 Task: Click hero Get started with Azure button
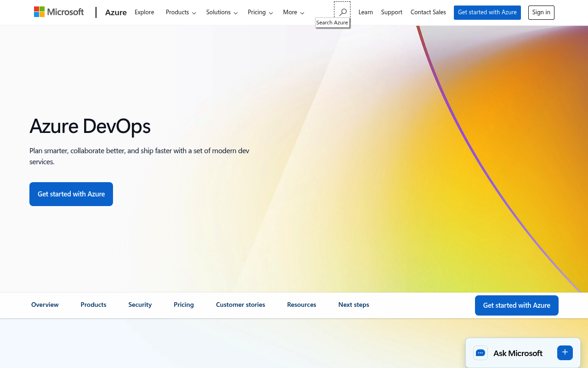(71, 194)
